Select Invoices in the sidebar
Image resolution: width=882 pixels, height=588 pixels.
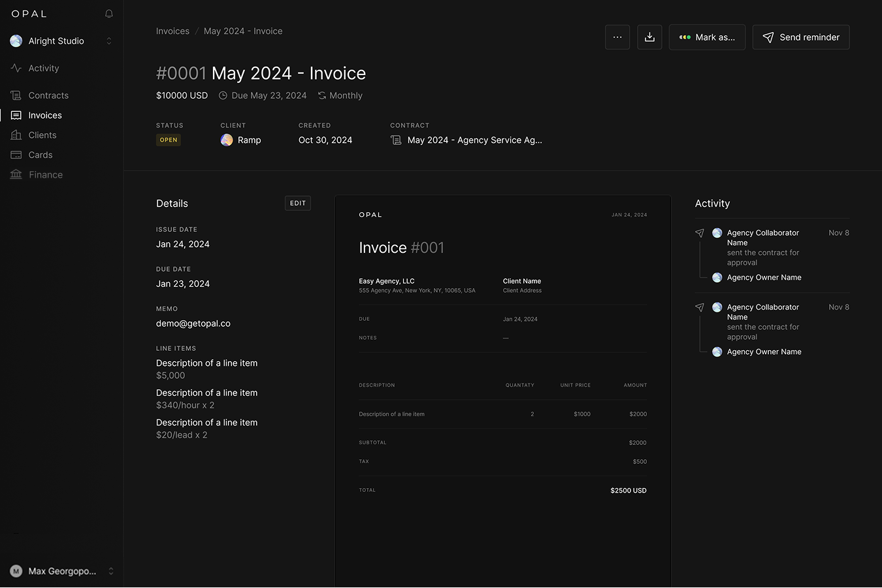(x=45, y=115)
